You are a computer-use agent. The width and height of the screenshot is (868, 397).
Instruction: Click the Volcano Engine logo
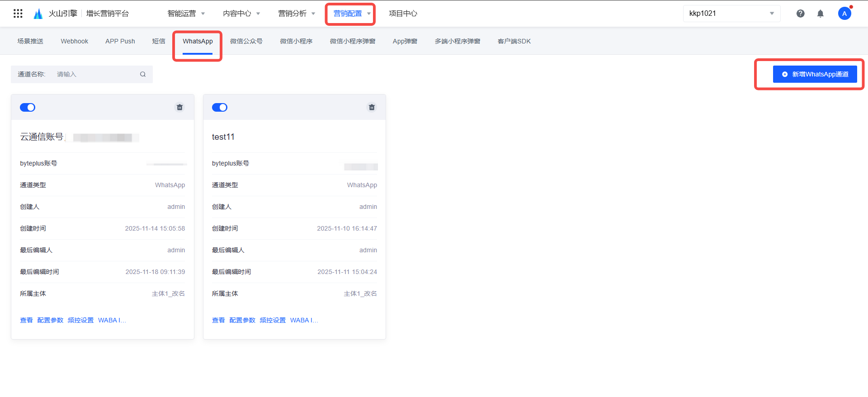click(38, 14)
